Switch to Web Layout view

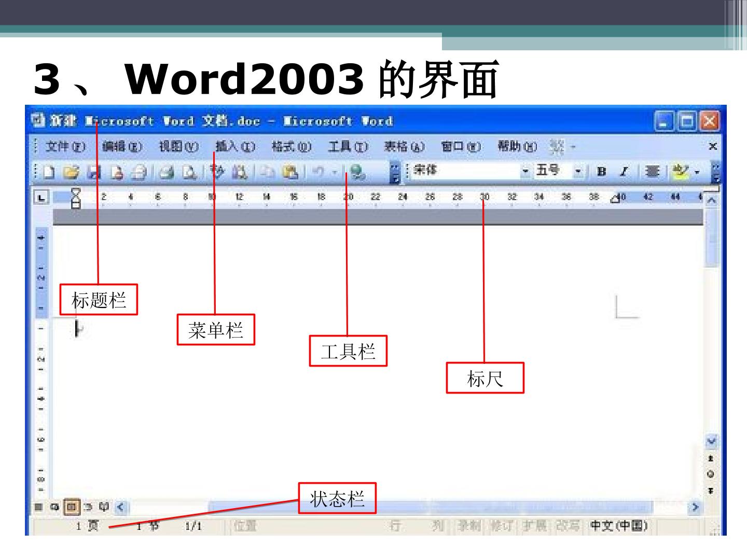click(54, 507)
